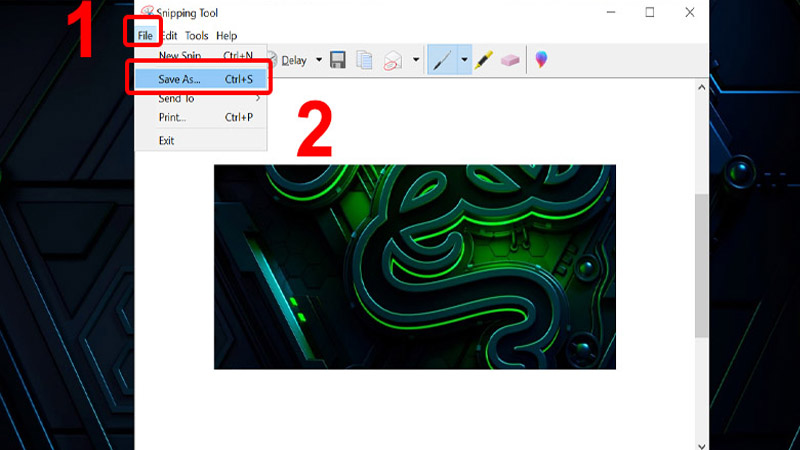
Task: Choose Exit in the File menu
Action: [x=166, y=141]
